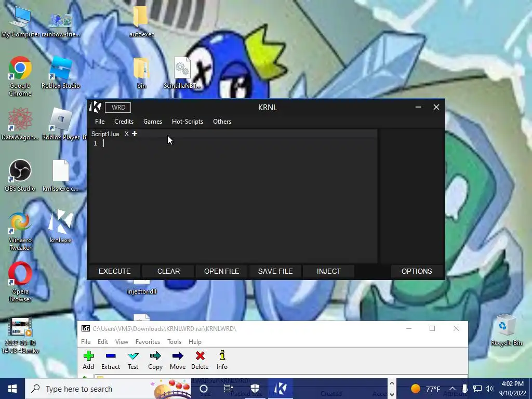
Task: Open the File menu in KRNL
Action: [100, 122]
